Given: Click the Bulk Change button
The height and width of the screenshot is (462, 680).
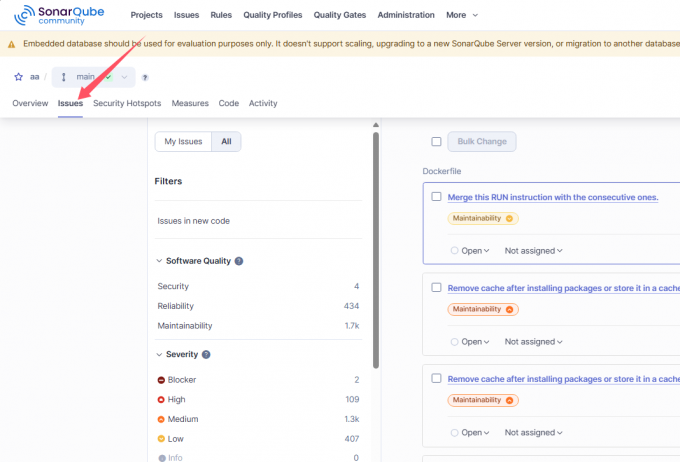Looking at the screenshot, I should [482, 141].
